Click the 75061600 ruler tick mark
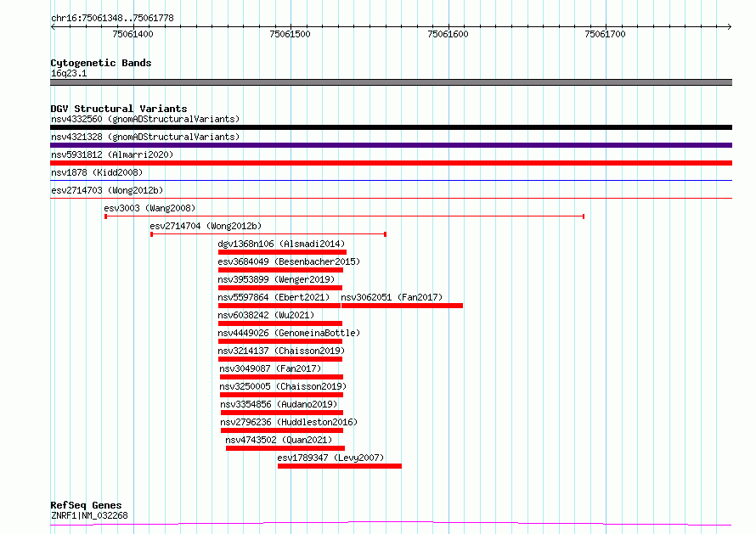The width and height of the screenshot is (756, 534). [449, 26]
